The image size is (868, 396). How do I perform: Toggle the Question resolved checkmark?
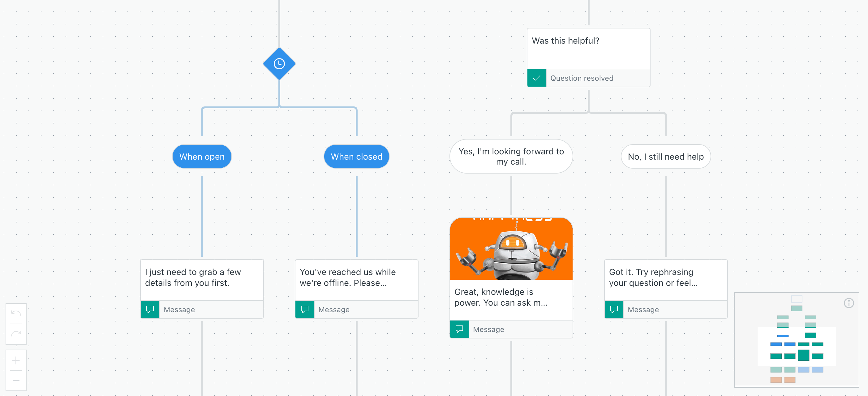pos(536,78)
